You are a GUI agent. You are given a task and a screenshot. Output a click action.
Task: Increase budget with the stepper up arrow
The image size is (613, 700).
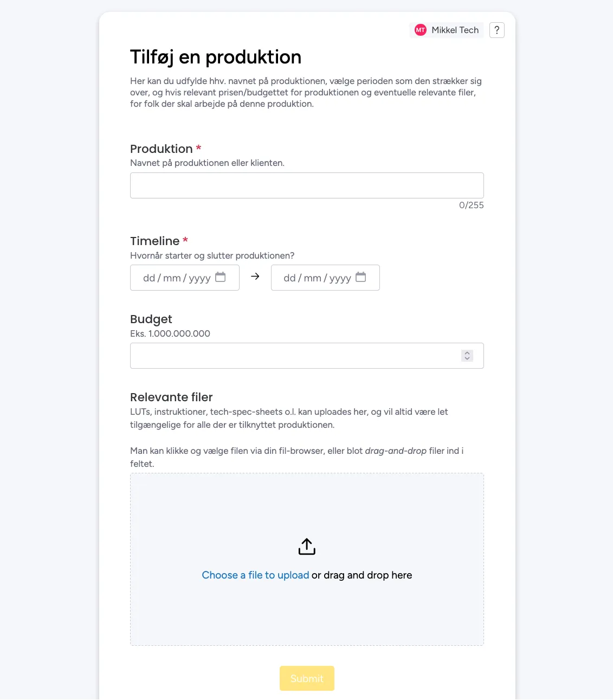467,352
